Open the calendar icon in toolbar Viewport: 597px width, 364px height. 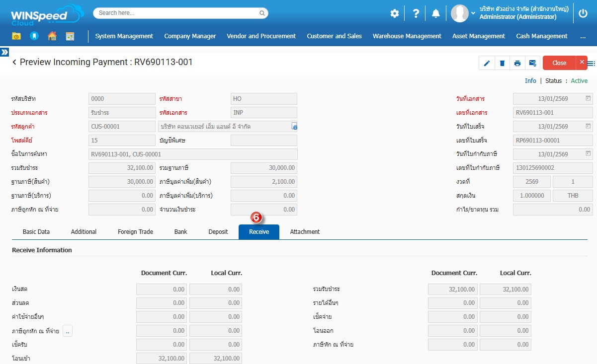click(x=70, y=36)
